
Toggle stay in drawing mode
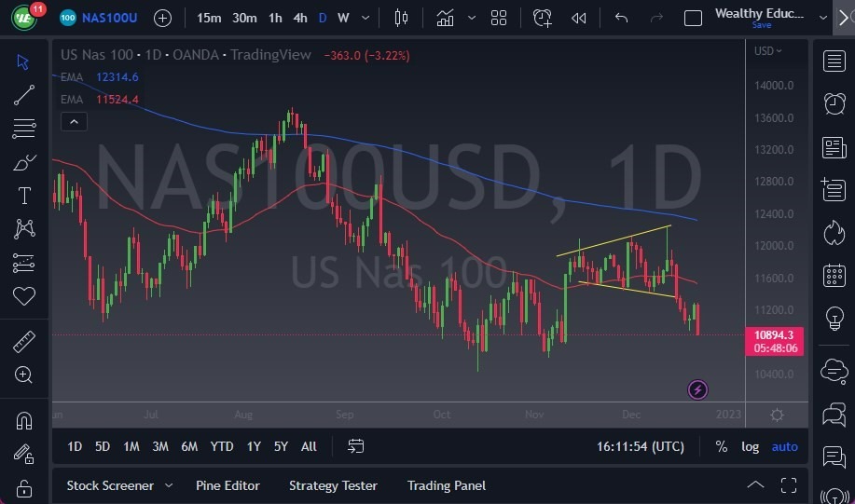coord(24,454)
